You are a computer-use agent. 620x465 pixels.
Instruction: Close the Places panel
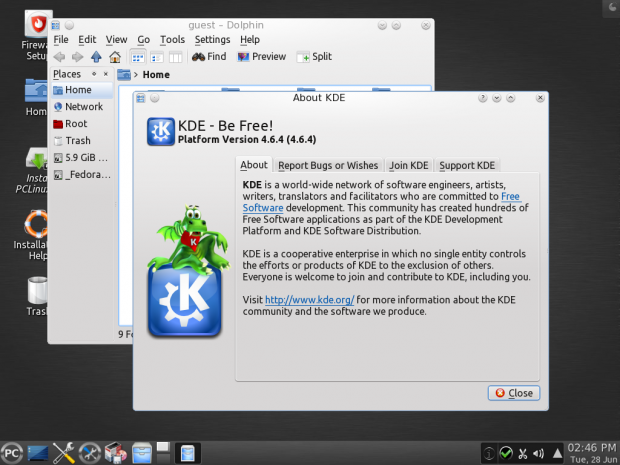[106, 74]
